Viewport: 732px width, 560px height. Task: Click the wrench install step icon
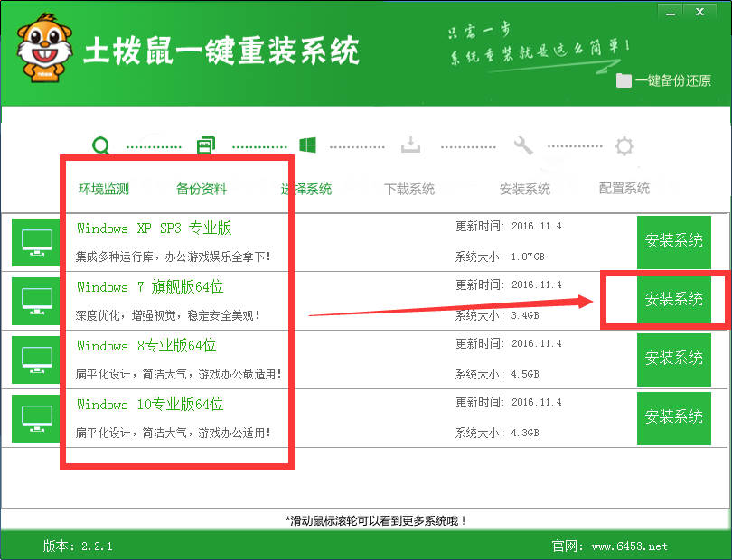[522, 146]
